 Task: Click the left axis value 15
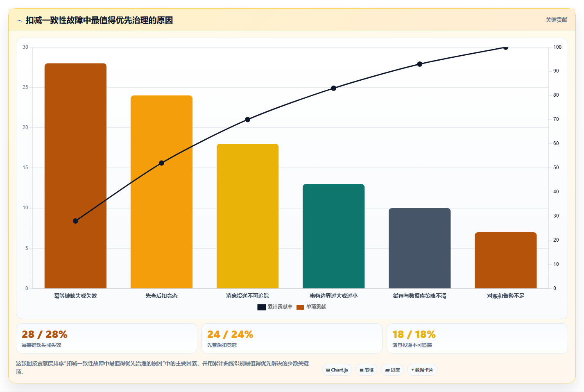tap(25, 168)
